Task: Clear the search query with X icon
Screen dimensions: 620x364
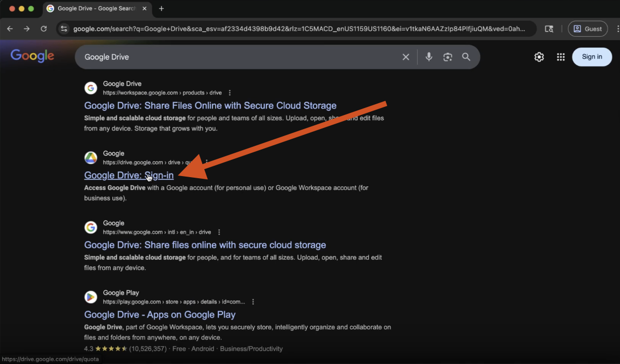Action: point(406,57)
